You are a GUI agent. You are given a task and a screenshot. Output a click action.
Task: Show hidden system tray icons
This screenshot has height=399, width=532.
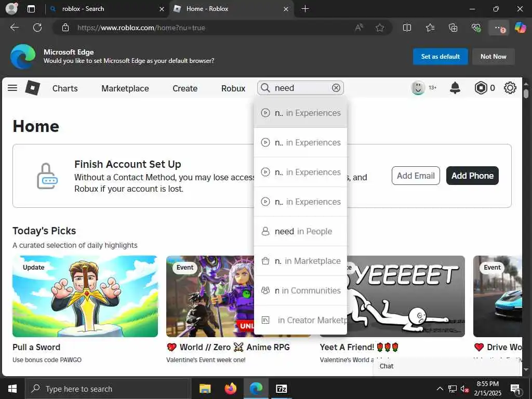[440, 389]
